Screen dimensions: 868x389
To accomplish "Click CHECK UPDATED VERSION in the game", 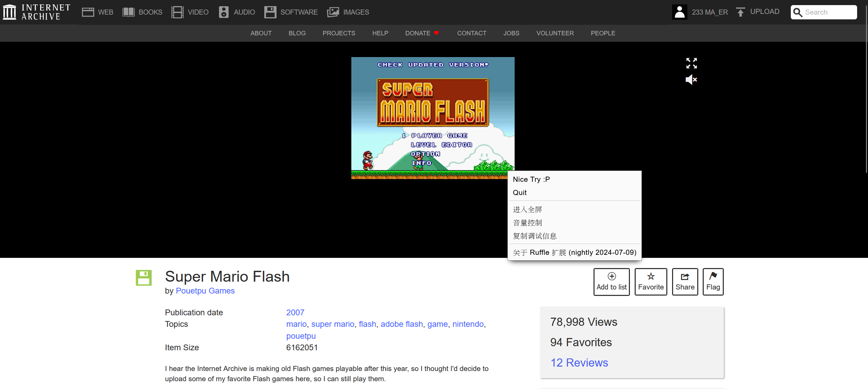I will click(x=433, y=65).
